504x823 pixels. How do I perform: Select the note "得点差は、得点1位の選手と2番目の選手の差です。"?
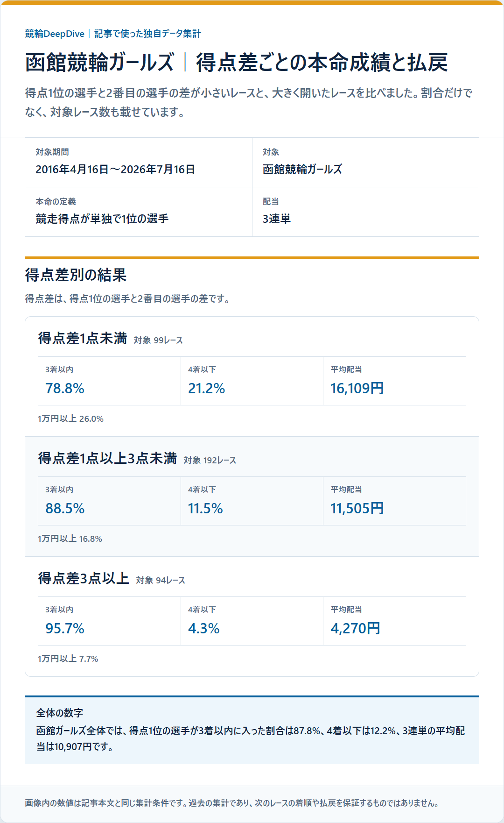(x=127, y=298)
